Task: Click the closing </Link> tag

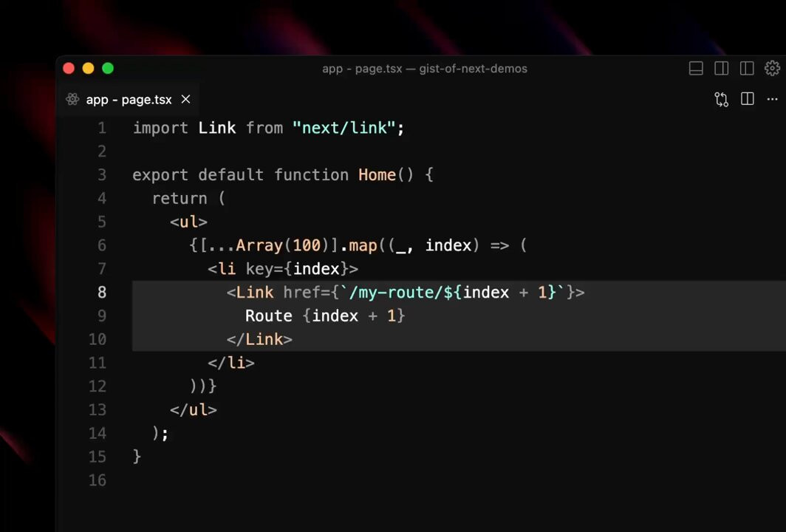Action: (x=259, y=339)
